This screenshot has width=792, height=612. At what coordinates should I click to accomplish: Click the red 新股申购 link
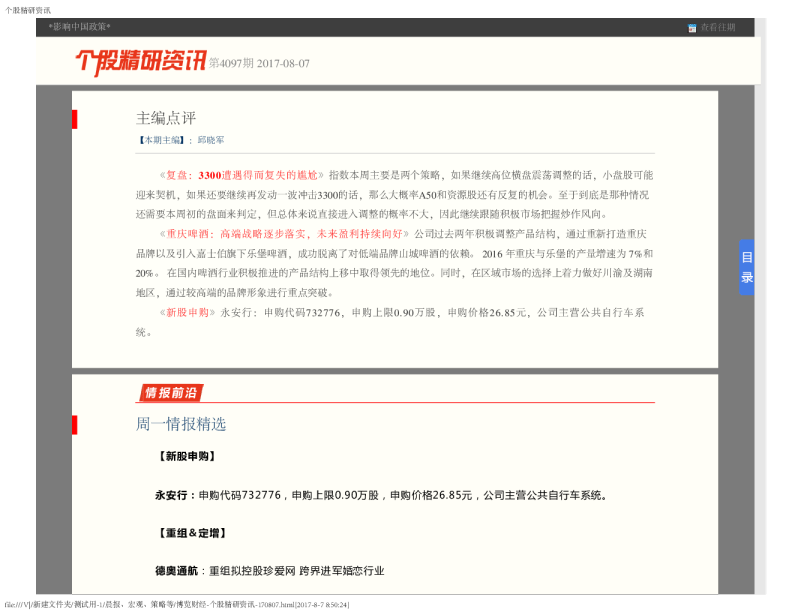pos(187,312)
